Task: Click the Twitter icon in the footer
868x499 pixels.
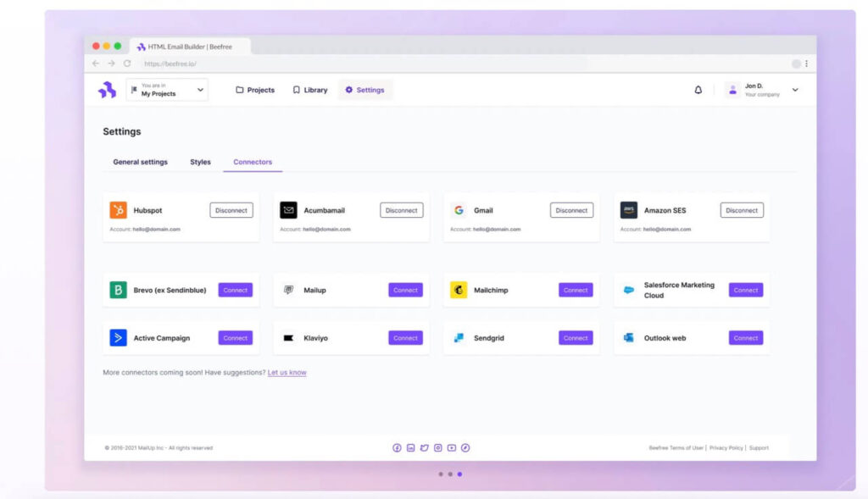Action: click(x=424, y=447)
